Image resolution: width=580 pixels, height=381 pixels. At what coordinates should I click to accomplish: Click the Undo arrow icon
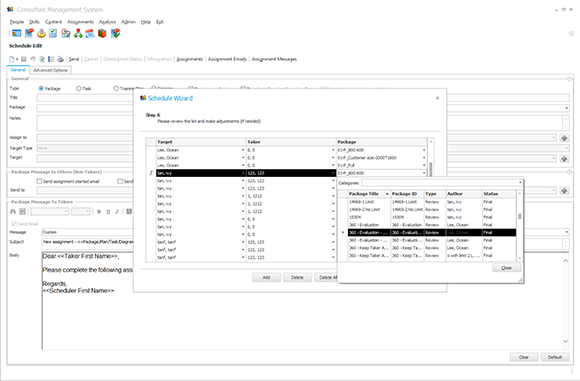point(33,59)
